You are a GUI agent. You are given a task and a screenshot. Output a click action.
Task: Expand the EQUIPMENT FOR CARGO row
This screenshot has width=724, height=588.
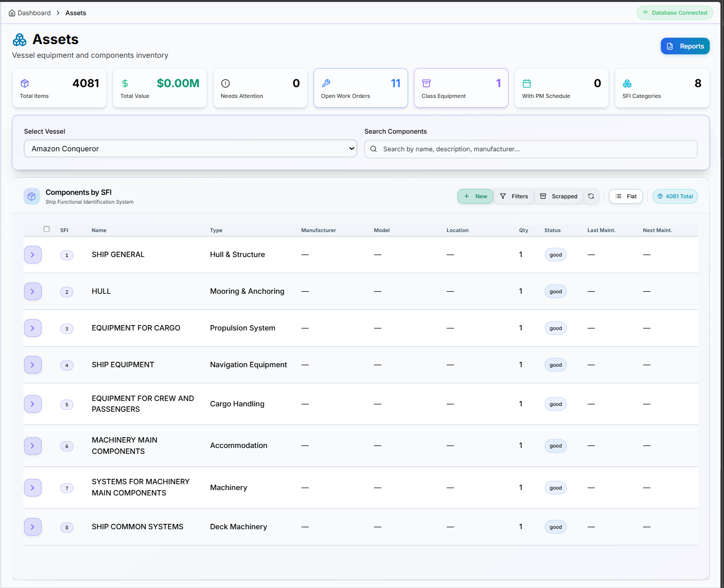click(x=33, y=328)
